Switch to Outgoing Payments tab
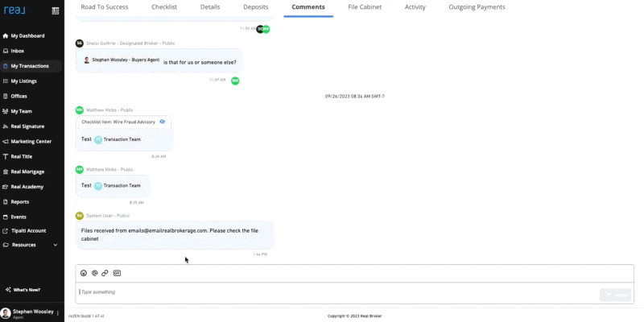This screenshot has height=322, width=644. pos(477,7)
